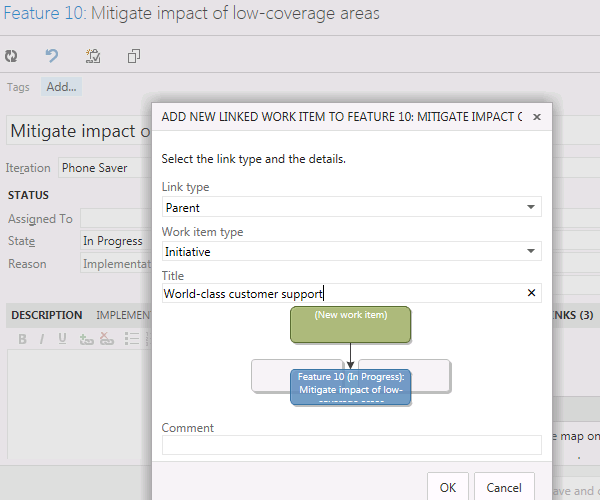This screenshot has height=500, width=600.
Task: Click the bulleted list icon
Action: point(132,339)
